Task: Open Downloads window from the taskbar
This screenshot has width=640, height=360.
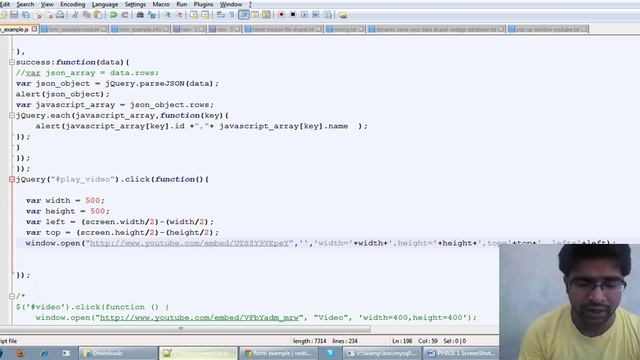Action: (118, 353)
